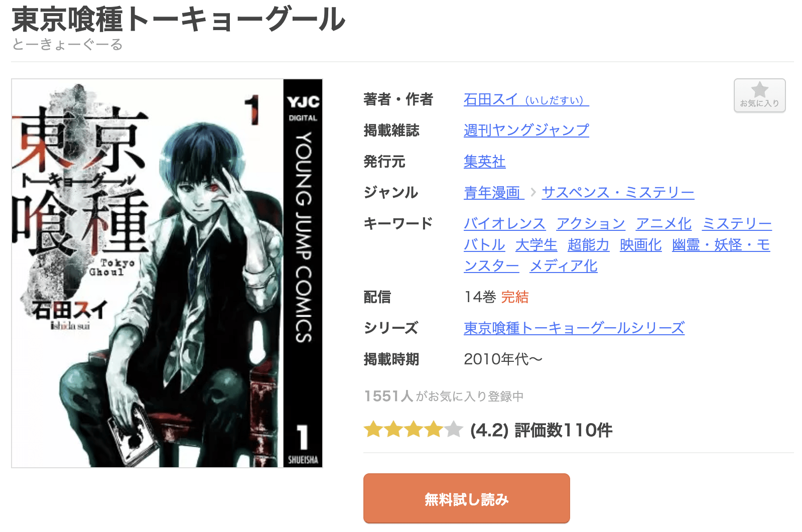The width and height of the screenshot is (802, 532).
Task: Select genre link サスペンス・ミステリー
Action: pos(618,192)
